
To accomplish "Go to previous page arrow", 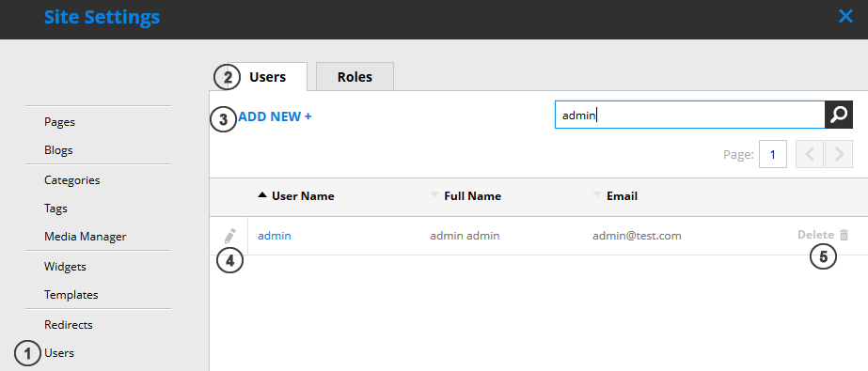I will point(810,154).
